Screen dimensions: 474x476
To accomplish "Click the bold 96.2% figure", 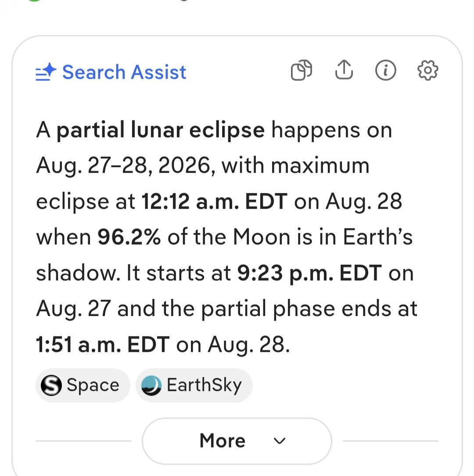I will click(x=129, y=237).
